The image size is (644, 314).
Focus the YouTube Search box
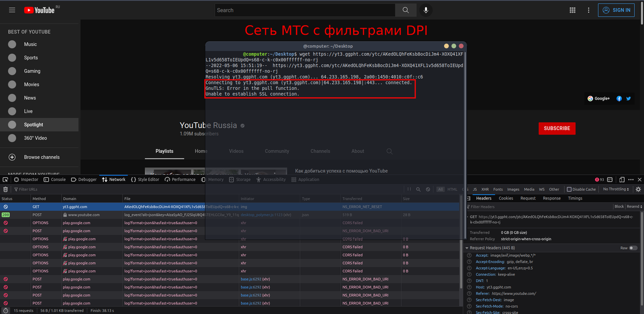pos(305,10)
